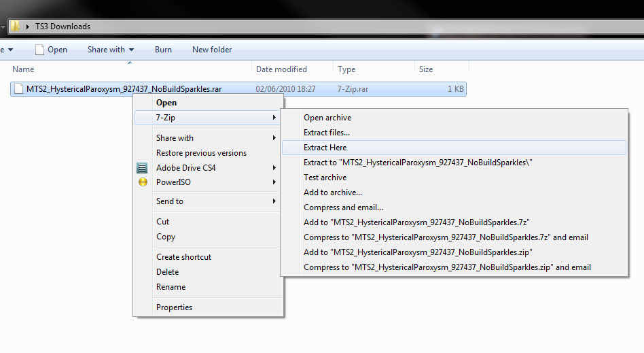Sort by the Size column header
644x353 pixels.
426,69
